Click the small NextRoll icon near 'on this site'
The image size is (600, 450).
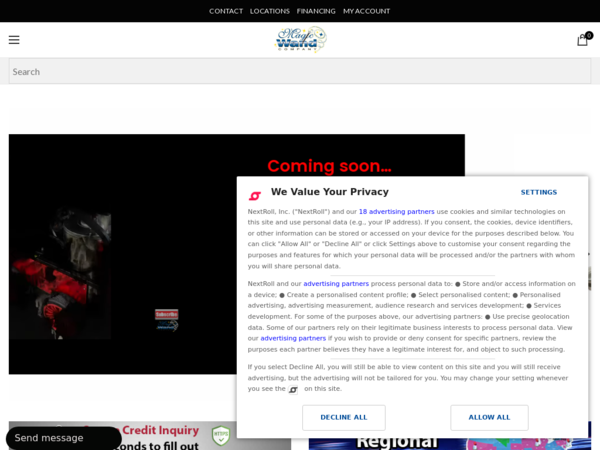click(293, 390)
